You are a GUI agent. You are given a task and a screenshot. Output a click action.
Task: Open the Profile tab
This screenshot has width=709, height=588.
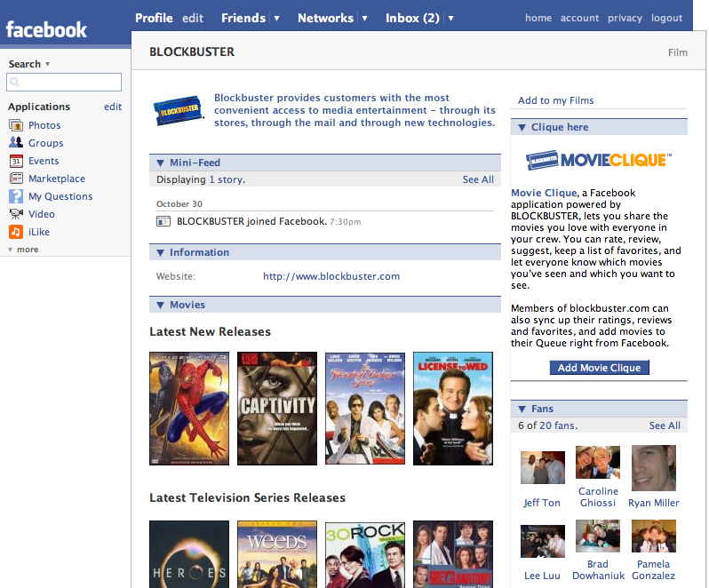pos(154,18)
